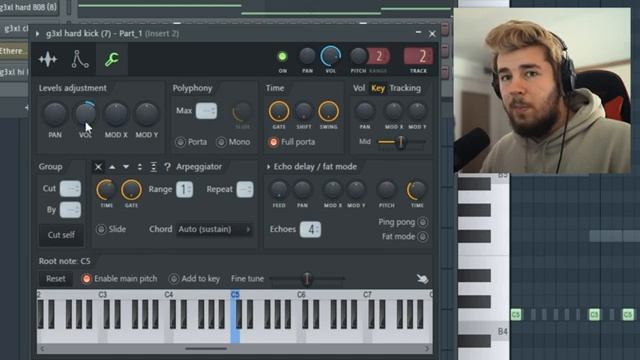This screenshot has width=640, height=360.
Task: Click the echo PAN knob
Action: pyautogui.click(x=302, y=190)
